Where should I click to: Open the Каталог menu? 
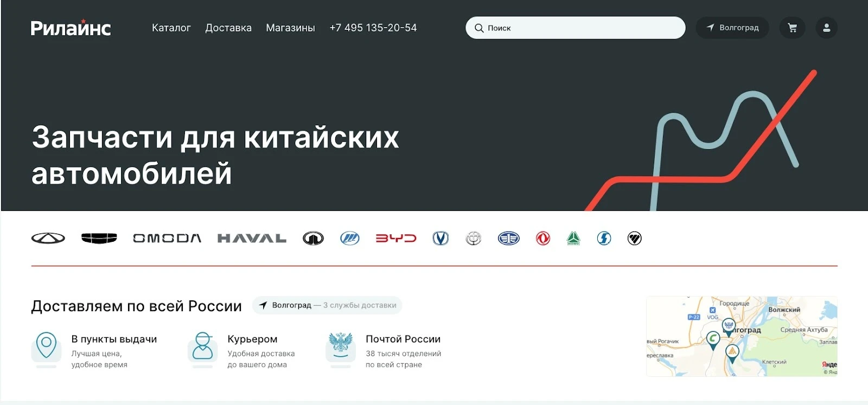171,28
